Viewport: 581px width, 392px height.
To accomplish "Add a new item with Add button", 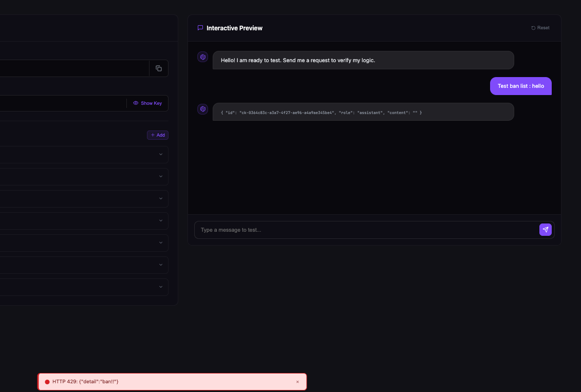I will [158, 135].
